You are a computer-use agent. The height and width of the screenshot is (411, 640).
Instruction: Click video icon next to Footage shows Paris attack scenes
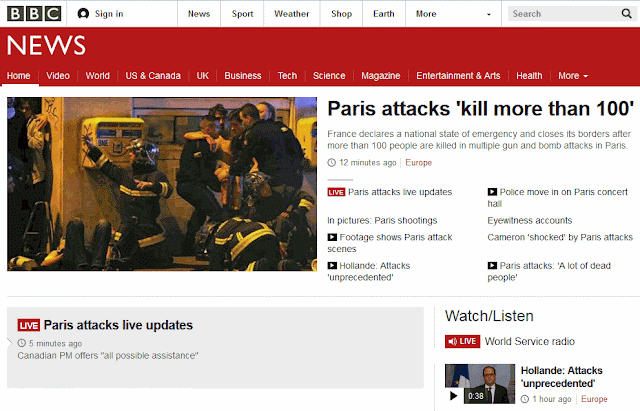[x=332, y=237]
